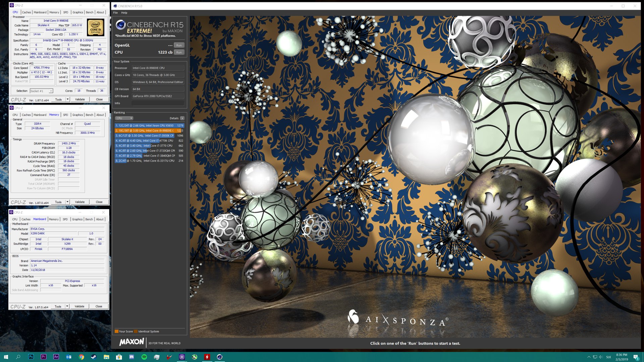Image resolution: width=644 pixels, height=362 pixels.
Task: Switch to the Bench tab in top CPU-Z
Action: coord(90,12)
